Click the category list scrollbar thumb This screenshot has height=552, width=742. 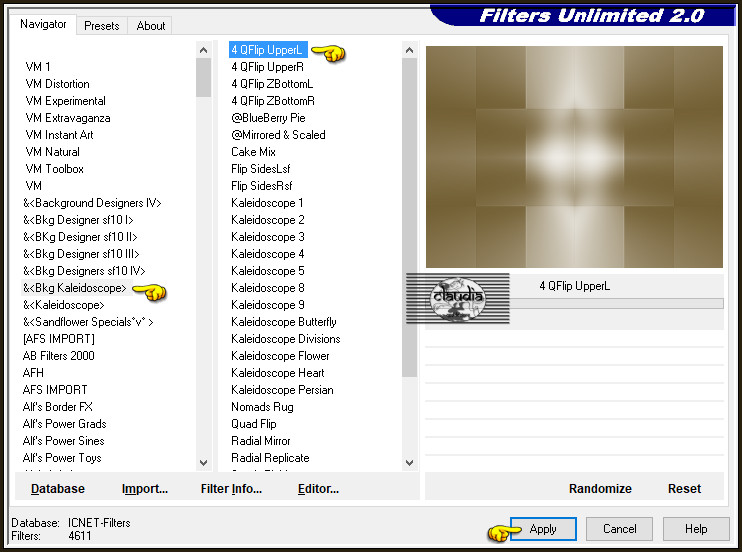[203, 78]
